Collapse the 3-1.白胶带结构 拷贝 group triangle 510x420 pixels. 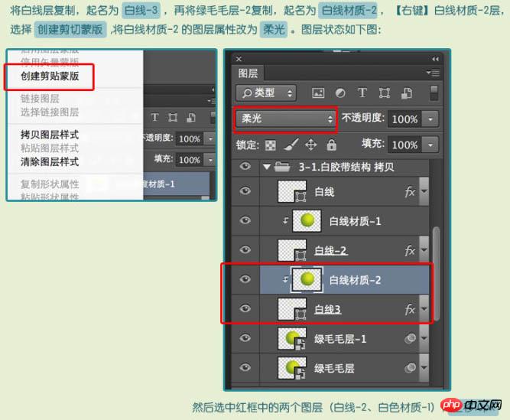point(267,167)
